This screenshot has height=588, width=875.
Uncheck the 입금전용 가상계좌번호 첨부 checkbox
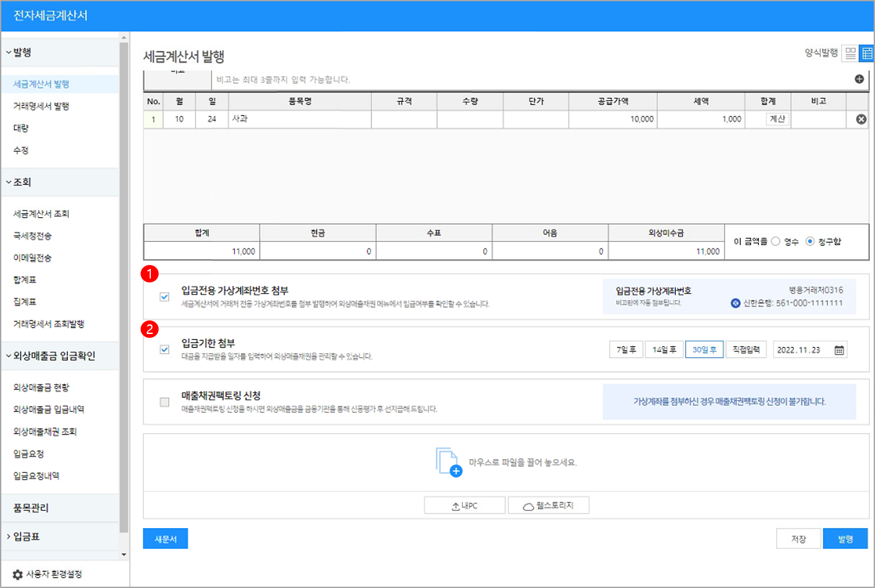click(164, 296)
